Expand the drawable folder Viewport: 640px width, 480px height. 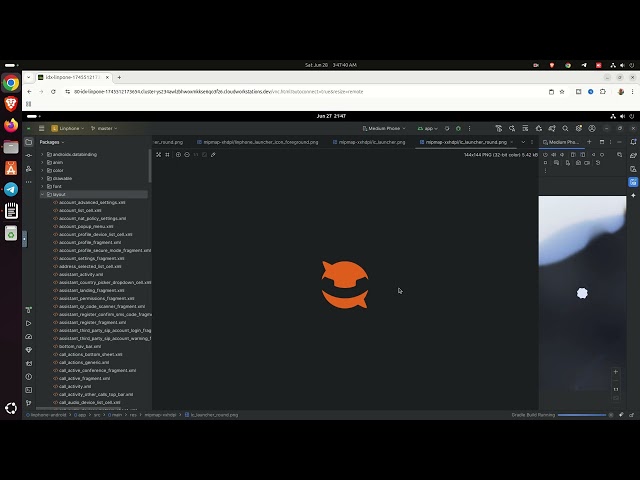tap(42, 178)
